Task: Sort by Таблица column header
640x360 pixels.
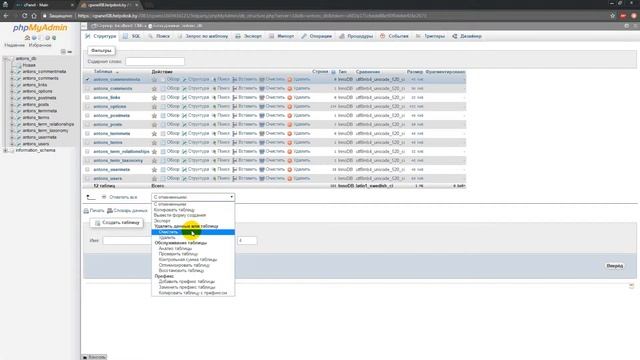Action: tap(103, 71)
